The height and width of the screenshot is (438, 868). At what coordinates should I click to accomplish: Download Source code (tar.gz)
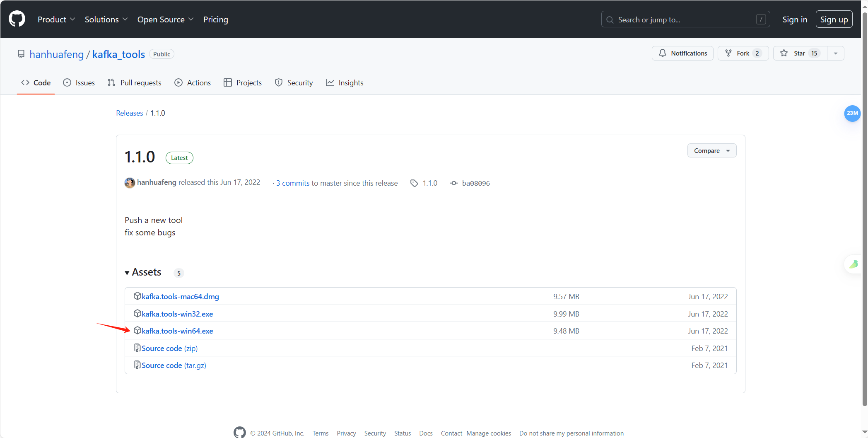coord(174,365)
